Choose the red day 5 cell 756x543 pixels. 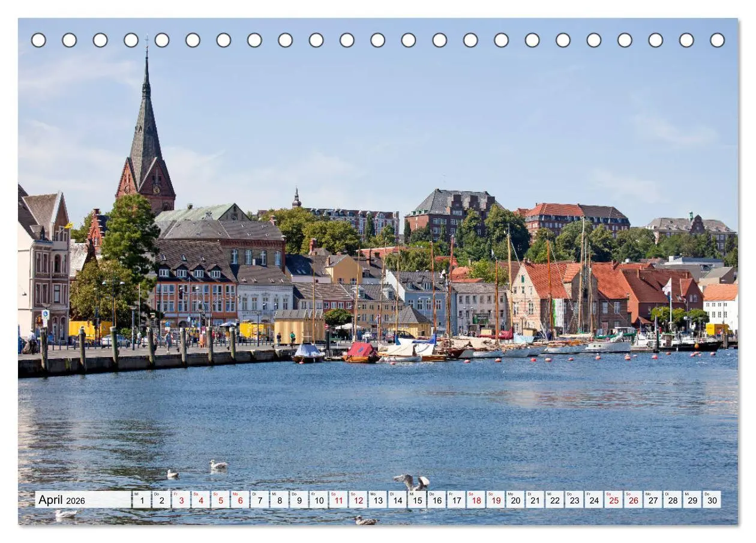click(220, 500)
